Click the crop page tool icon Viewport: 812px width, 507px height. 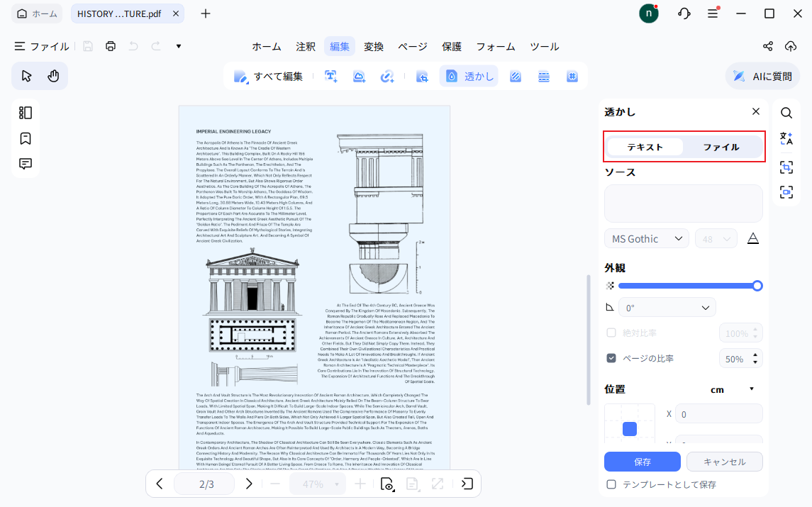pyautogui.click(x=423, y=76)
